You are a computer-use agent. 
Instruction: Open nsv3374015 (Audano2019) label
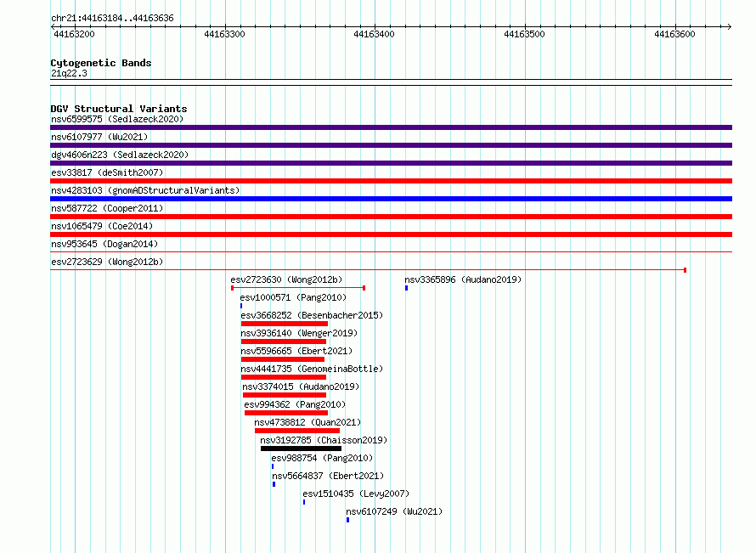(x=301, y=387)
